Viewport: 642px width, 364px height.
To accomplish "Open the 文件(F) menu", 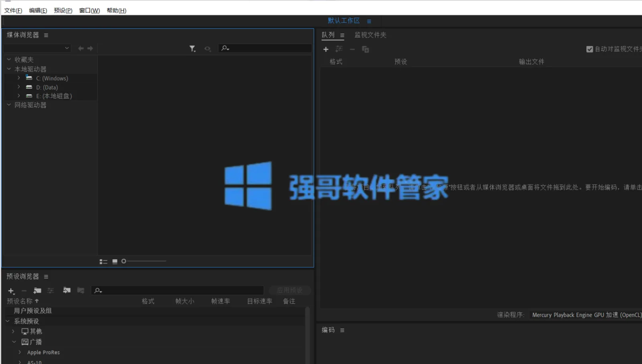I will [x=13, y=10].
